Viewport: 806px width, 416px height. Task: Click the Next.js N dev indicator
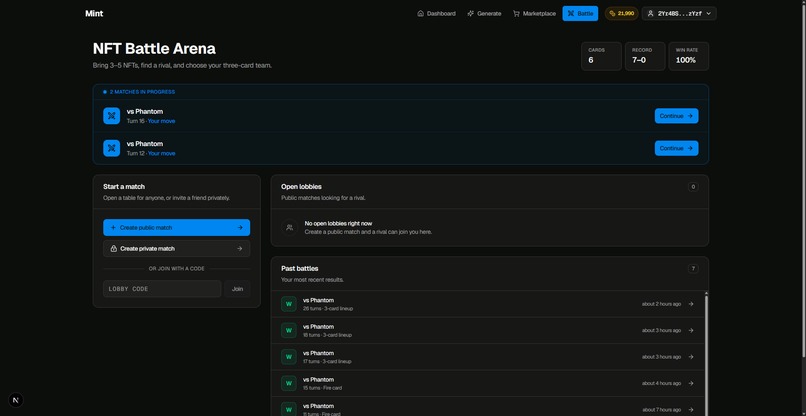(15, 400)
